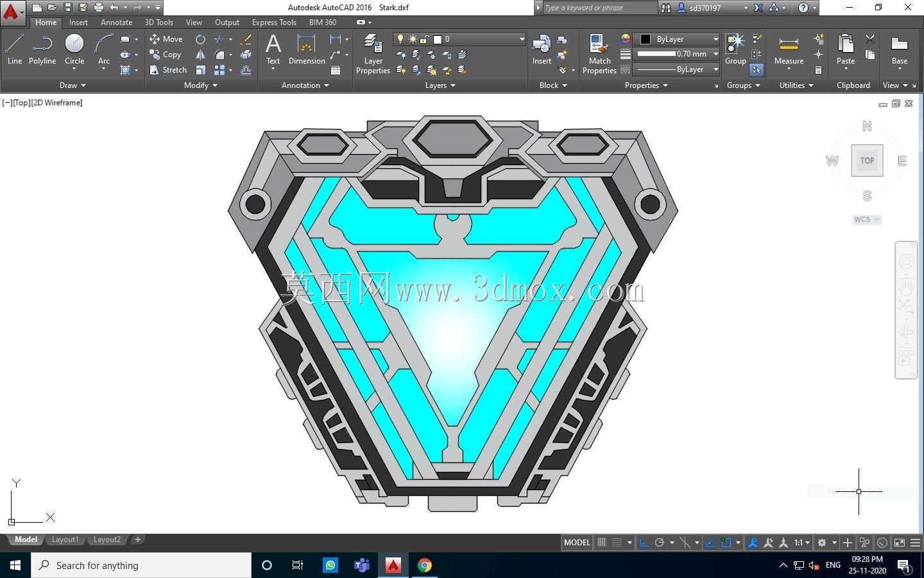The image size is (924, 578).
Task: Toggle clean screen mode in status bar
Action: click(x=900, y=543)
